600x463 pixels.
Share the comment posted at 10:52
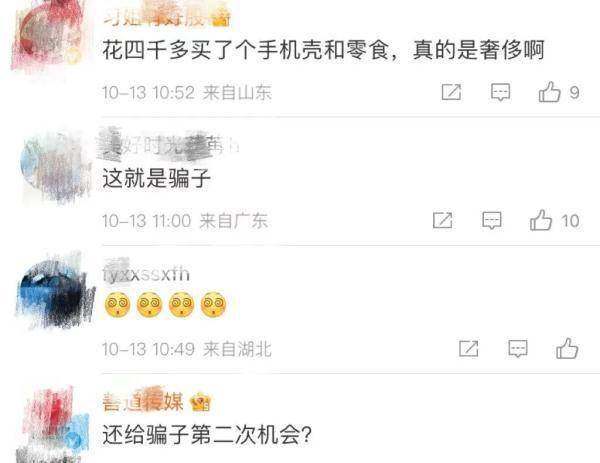point(451,92)
